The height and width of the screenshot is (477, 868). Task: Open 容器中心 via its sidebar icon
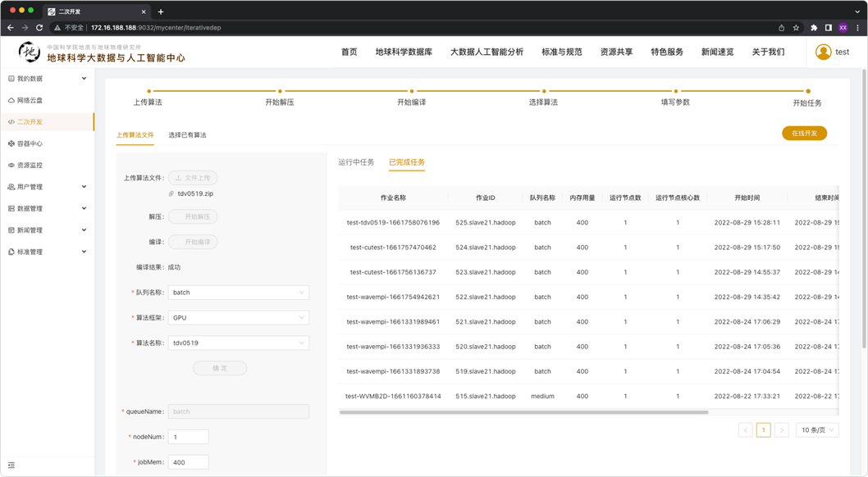(11, 143)
